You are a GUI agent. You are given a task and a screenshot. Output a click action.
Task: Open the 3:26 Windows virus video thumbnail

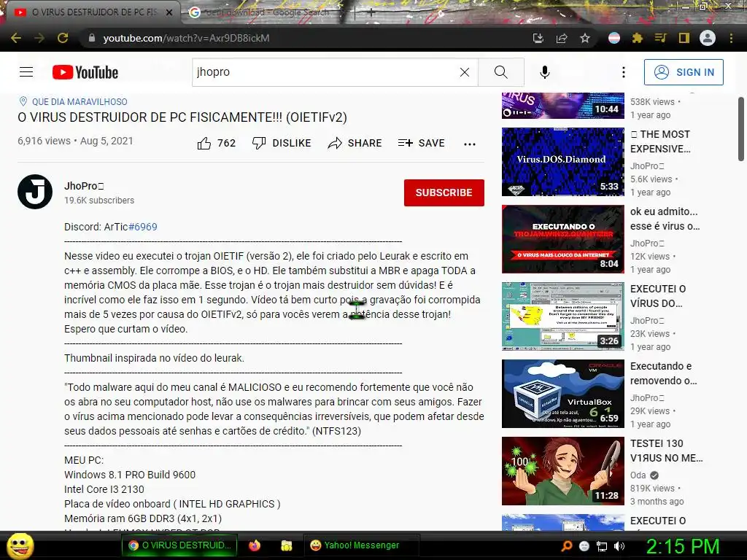click(562, 316)
